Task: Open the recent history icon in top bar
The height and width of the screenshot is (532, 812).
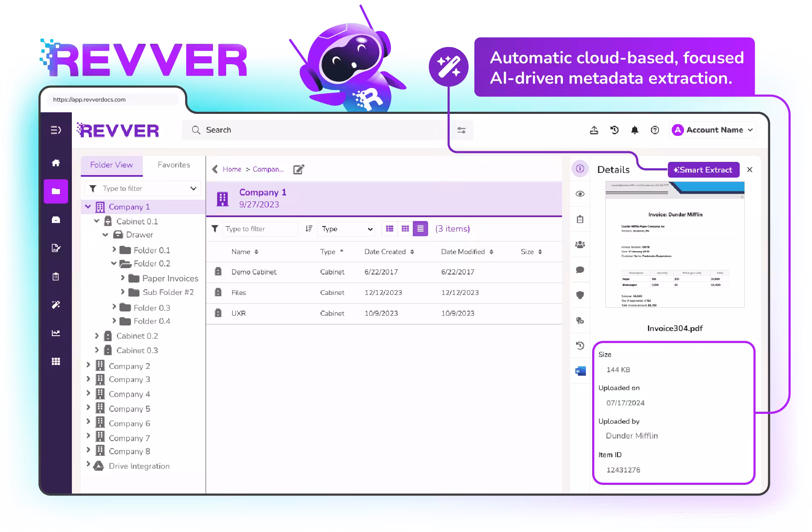Action: [x=614, y=130]
